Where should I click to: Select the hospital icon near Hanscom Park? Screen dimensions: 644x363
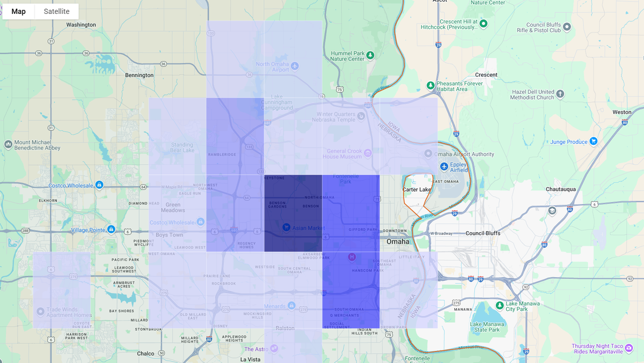(351, 257)
